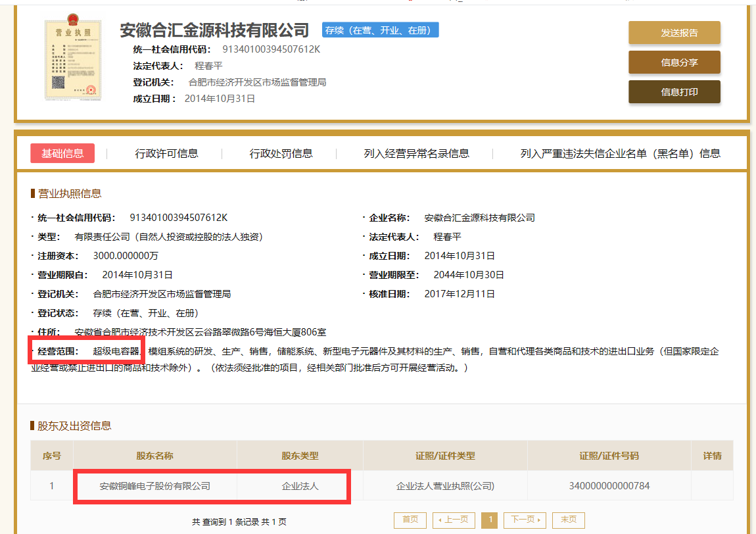The image size is (756, 534).
Task: Go to first page with 首页
Action: pos(410,520)
